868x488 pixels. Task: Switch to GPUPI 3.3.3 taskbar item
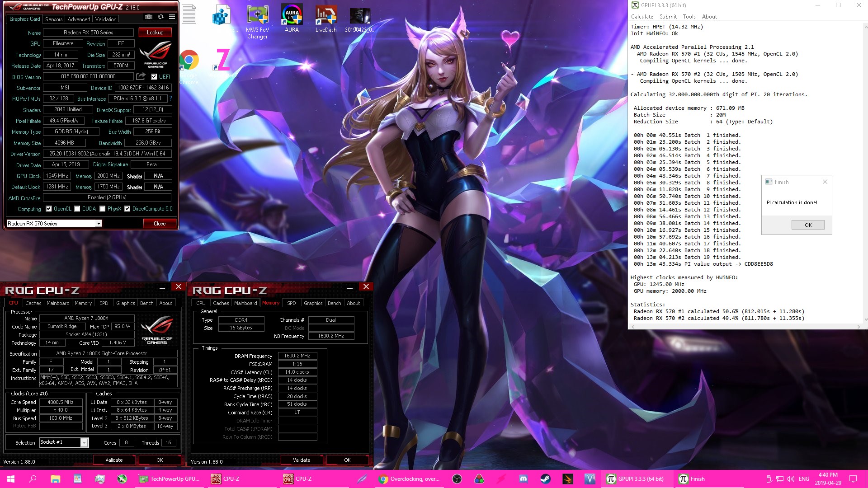pos(637,479)
